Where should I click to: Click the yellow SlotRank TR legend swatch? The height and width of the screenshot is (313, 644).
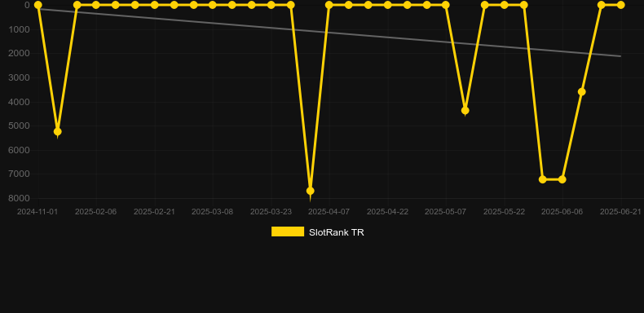(288, 231)
